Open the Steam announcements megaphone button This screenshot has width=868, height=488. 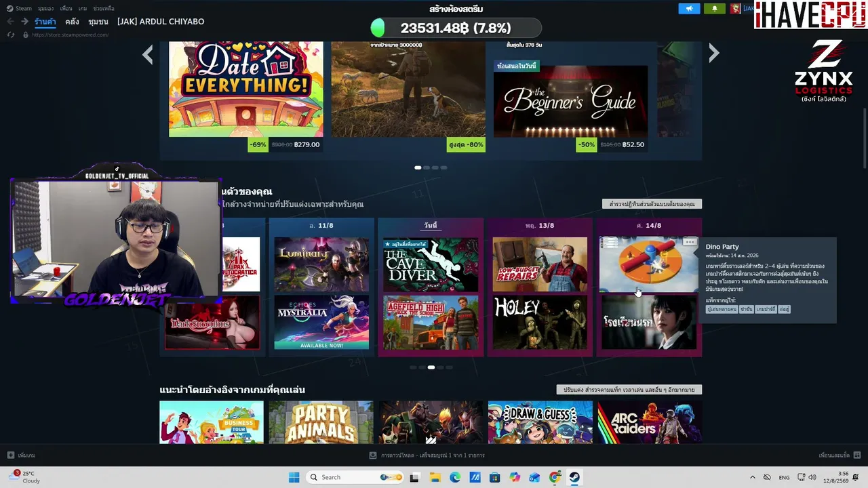689,9
